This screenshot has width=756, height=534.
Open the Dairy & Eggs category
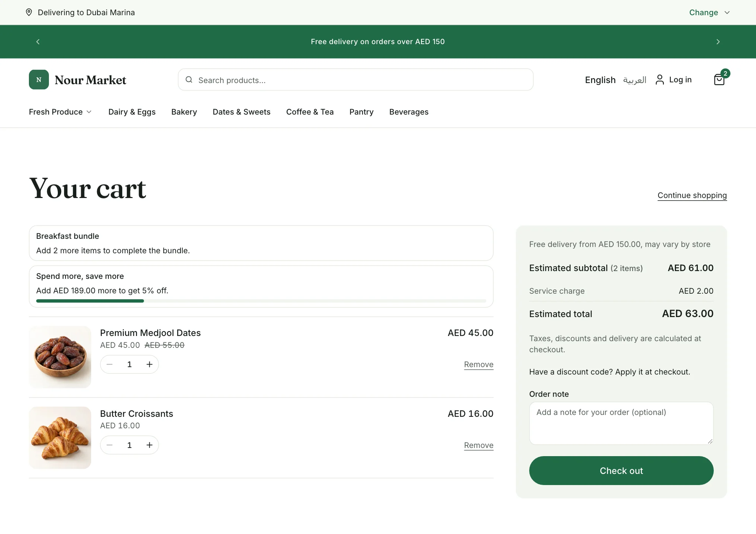tap(132, 112)
